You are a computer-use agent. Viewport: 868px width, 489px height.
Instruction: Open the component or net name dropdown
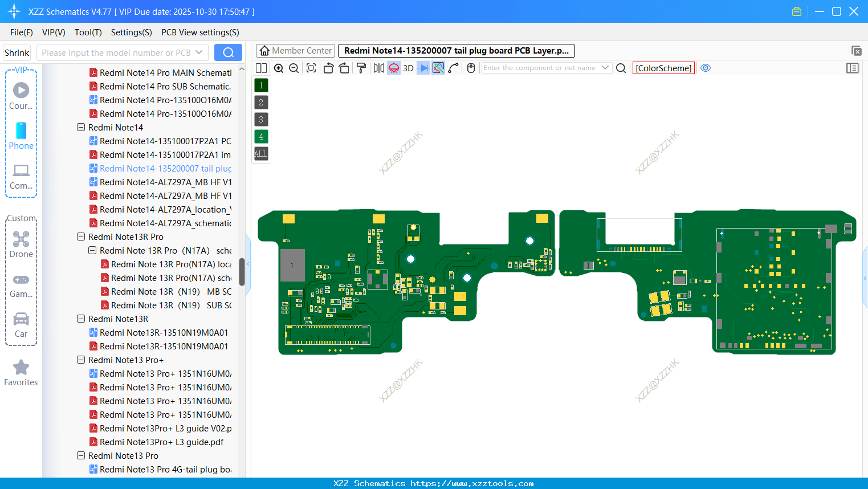pyautogui.click(x=606, y=68)
